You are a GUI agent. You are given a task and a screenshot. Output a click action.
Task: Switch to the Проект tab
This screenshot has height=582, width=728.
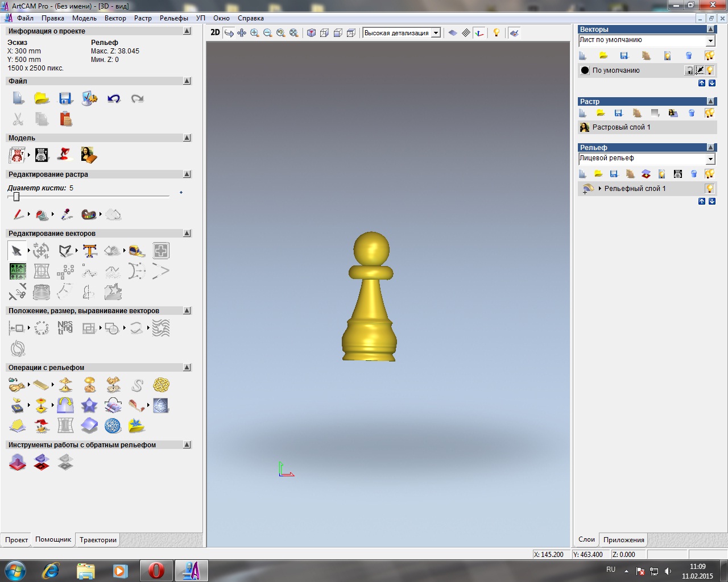pos(16,540)
